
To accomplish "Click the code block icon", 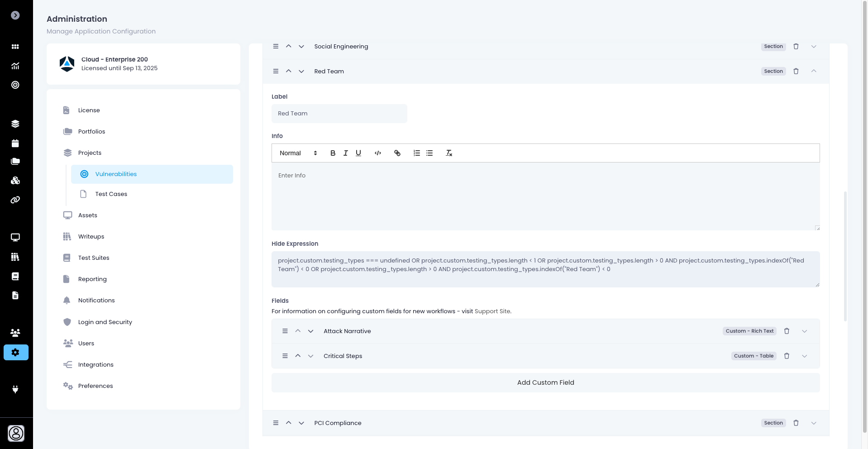I will point(378,153).
